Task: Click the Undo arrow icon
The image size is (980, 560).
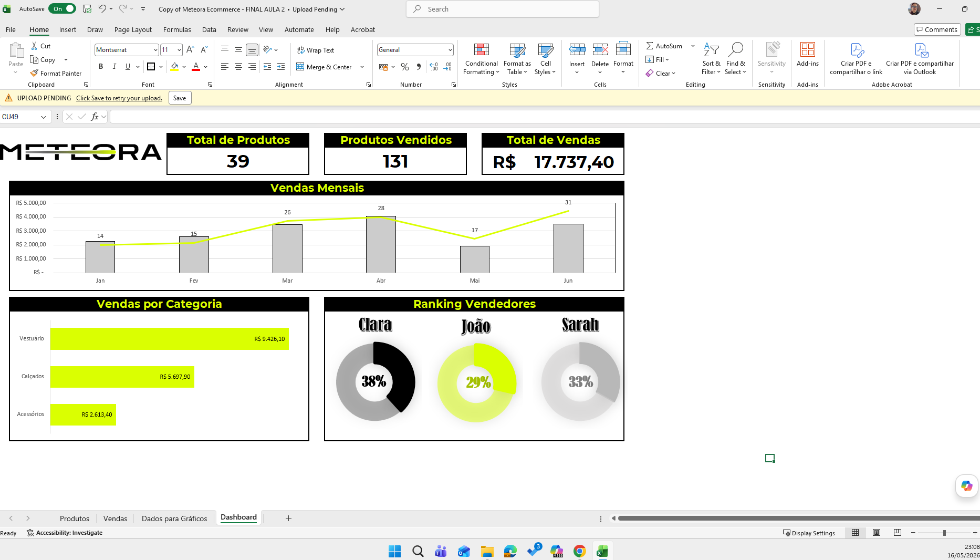Action: pyautogui.click(x=102, y=9)
